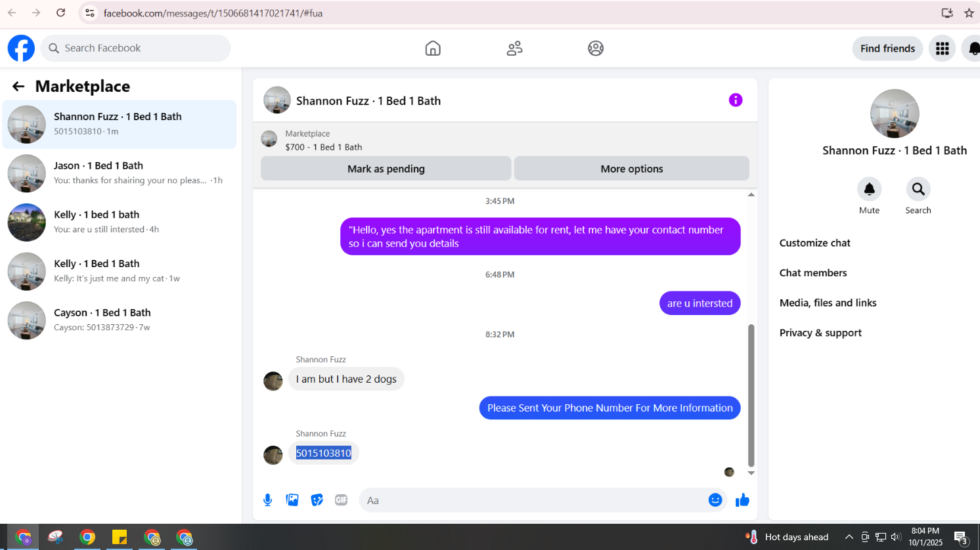Expand Chat members section
The width and height of the screenshot is (980, 550).
[x=813, y=273]
